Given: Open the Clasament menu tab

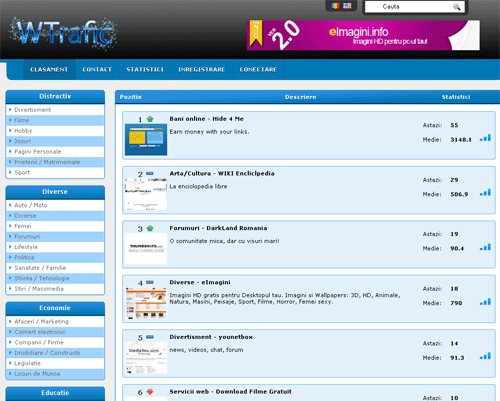Looking at the screenshot, I should click(49, 69).
